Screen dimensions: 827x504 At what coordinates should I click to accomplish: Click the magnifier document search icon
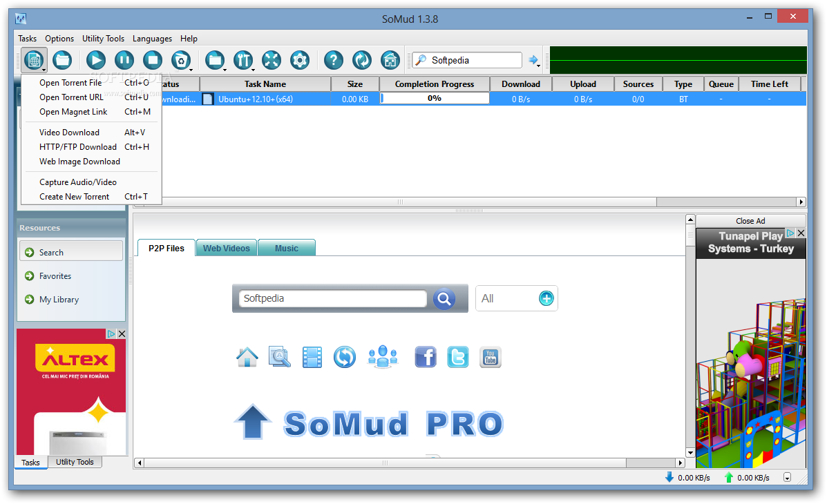pos(280,357)
